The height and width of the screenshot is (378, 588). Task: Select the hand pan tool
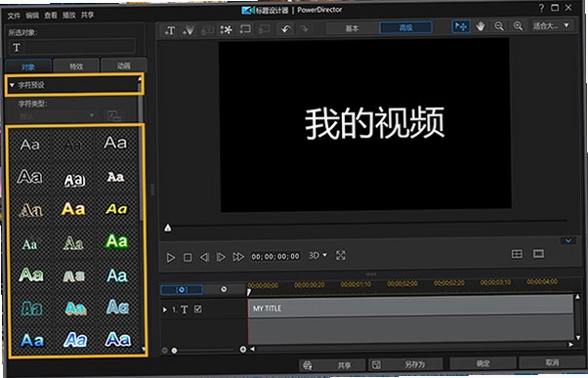point(481,26)
